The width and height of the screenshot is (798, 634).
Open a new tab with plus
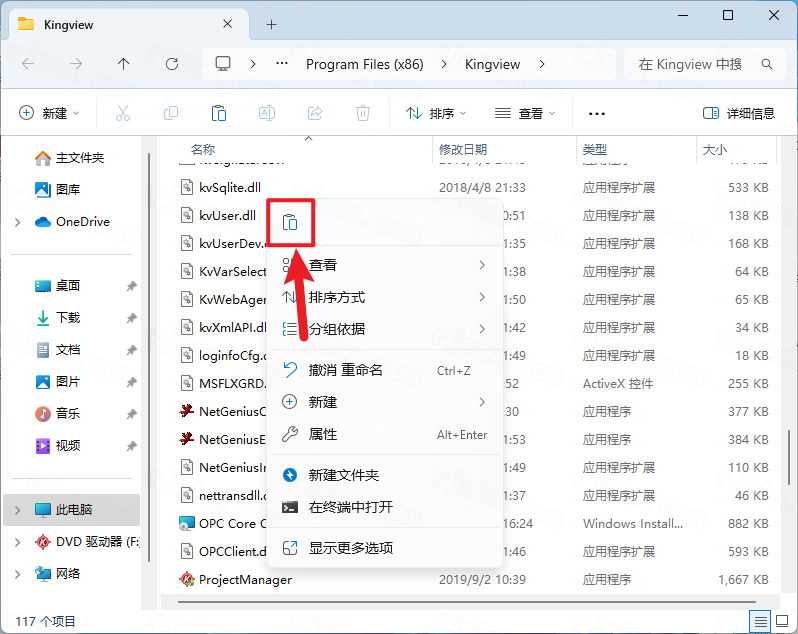272,24
